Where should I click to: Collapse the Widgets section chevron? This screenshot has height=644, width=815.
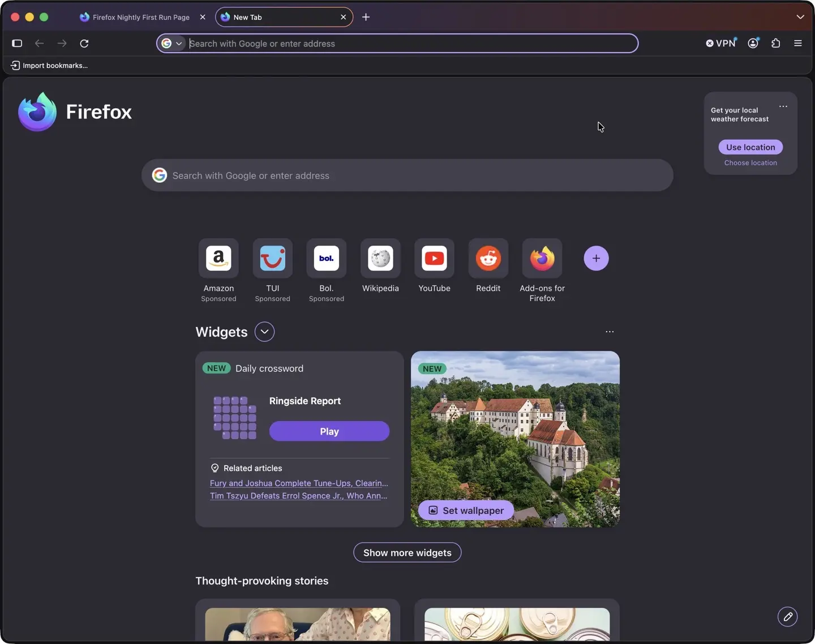click(x=264, y=332)
